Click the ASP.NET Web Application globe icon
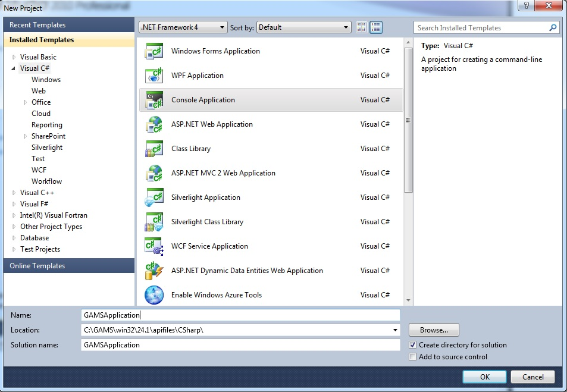 [154, 125]
